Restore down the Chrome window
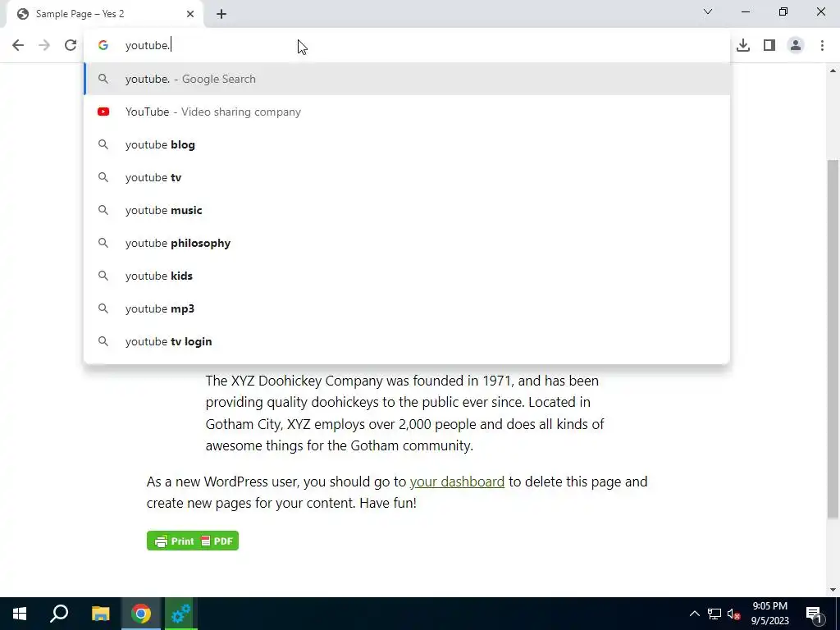 click(x=783, y=11)
